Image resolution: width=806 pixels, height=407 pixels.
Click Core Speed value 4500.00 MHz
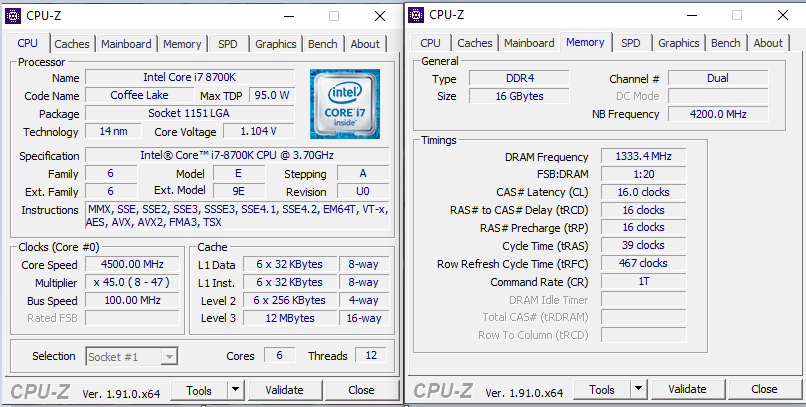click(x=132, y=265)
